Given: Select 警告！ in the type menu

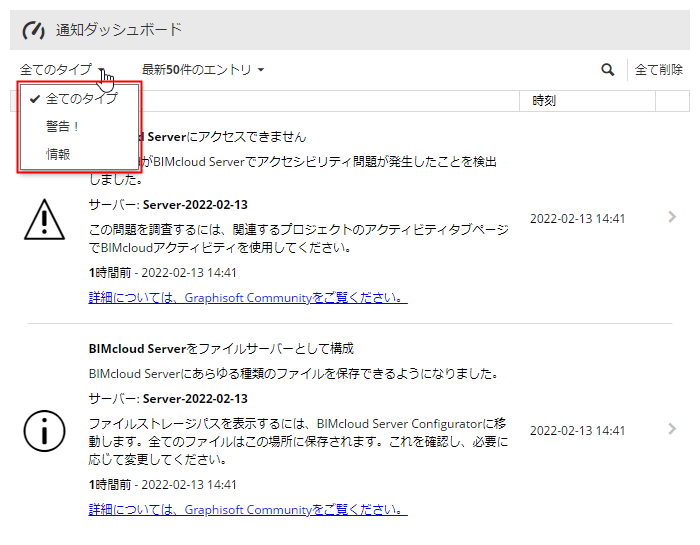Looking at the screenshot, I should tap(79, 126).
